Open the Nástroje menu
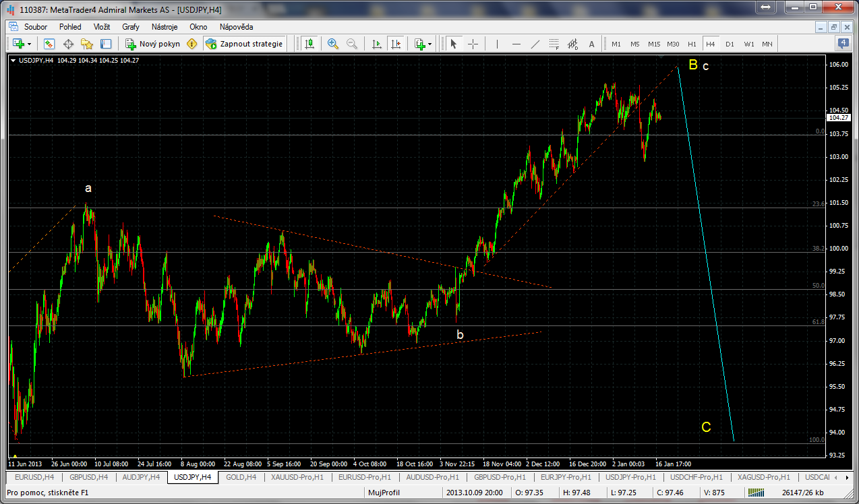The image size is (859, 504). 165,27
